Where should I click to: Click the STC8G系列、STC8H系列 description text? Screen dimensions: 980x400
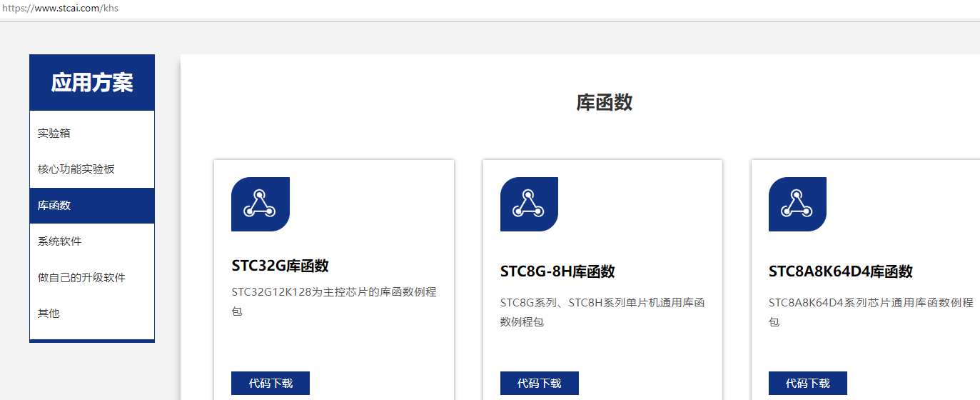(602, 312)
